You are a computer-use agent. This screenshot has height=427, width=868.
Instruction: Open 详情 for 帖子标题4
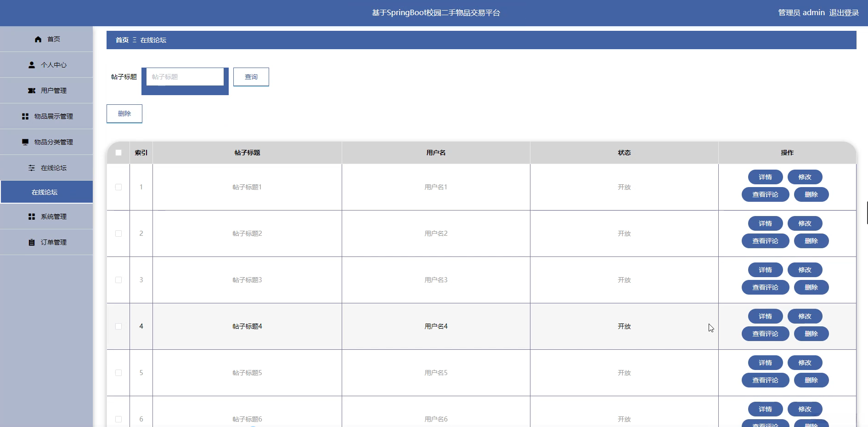766,316
